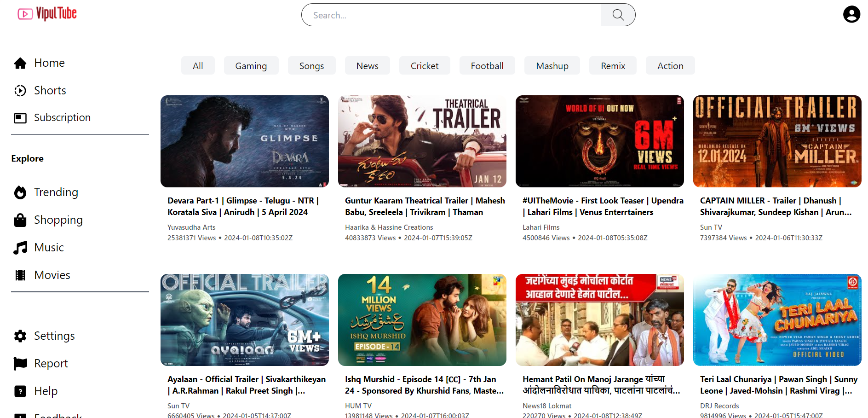Click the Trending flame icon
The image size is (868, 418).
click(x=20, y=192)
